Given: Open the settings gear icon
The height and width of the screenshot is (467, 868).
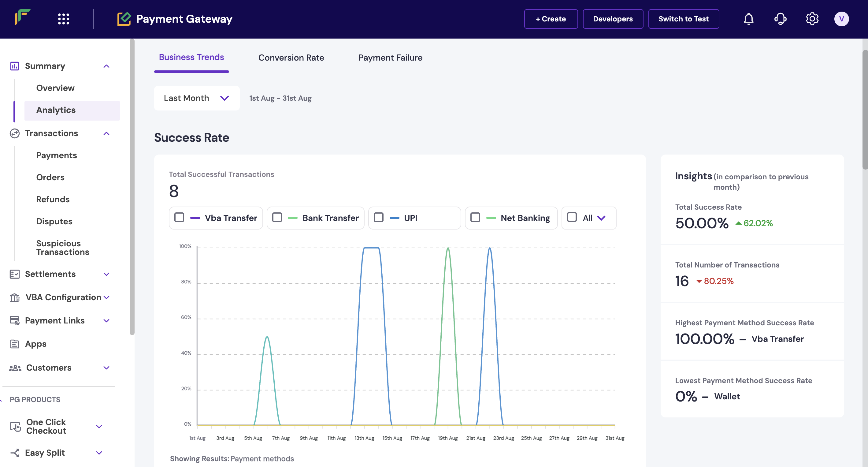Looking at the screenshot, I should pos(812,19).
